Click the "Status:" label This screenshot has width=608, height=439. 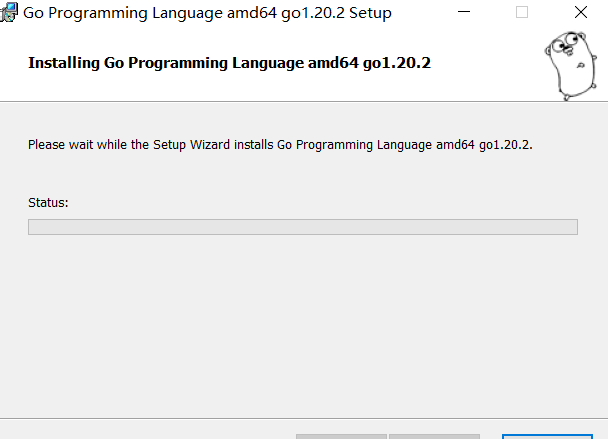pyautogui.click(x=48, y=203)
